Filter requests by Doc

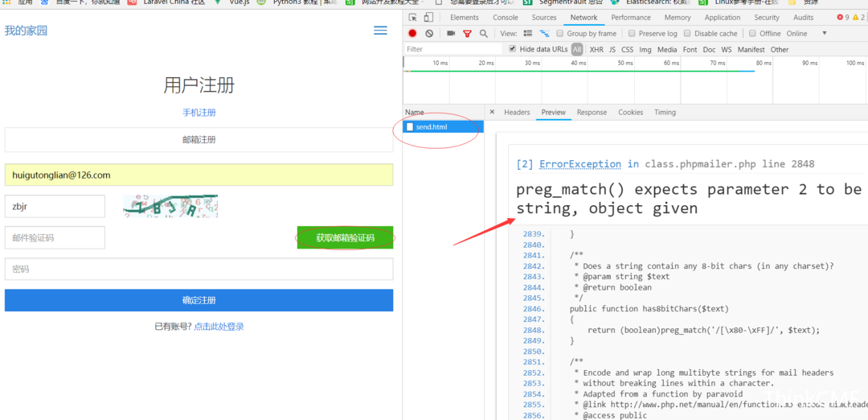[x=709, y=49]
